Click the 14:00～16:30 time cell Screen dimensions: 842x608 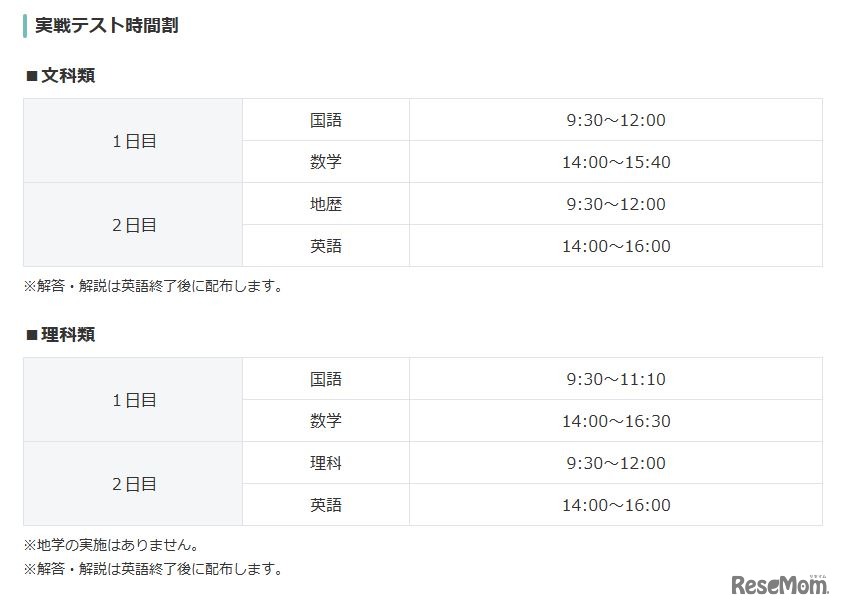[x=615, y=421]
